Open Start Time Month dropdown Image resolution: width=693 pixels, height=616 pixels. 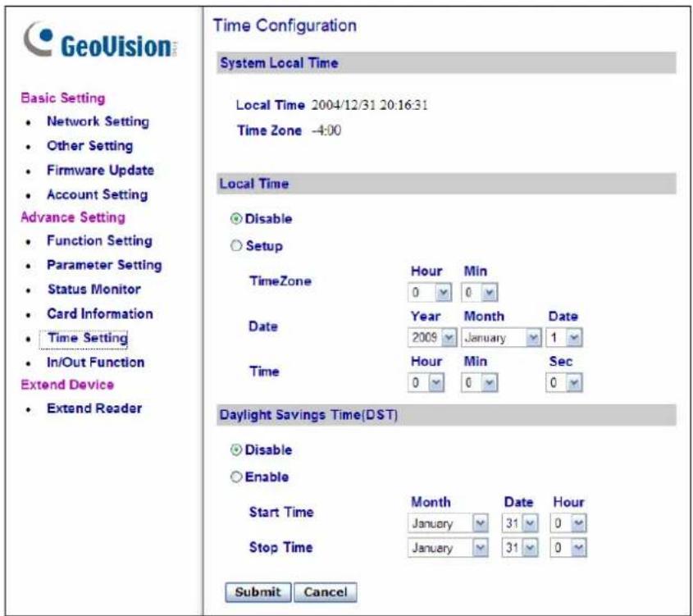448,523
